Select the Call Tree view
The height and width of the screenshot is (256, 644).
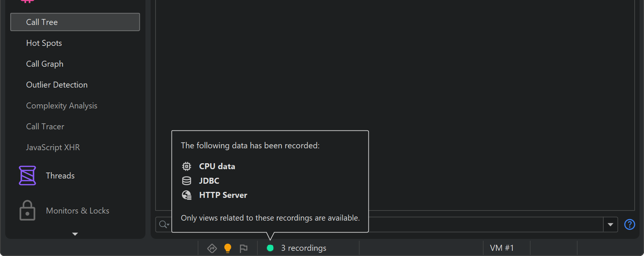pos(75,22)
